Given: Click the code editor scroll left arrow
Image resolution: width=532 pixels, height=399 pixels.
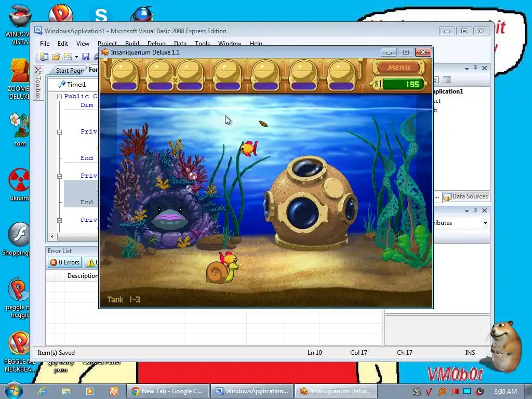Looking at the screenshot, I should pos(52,236).
